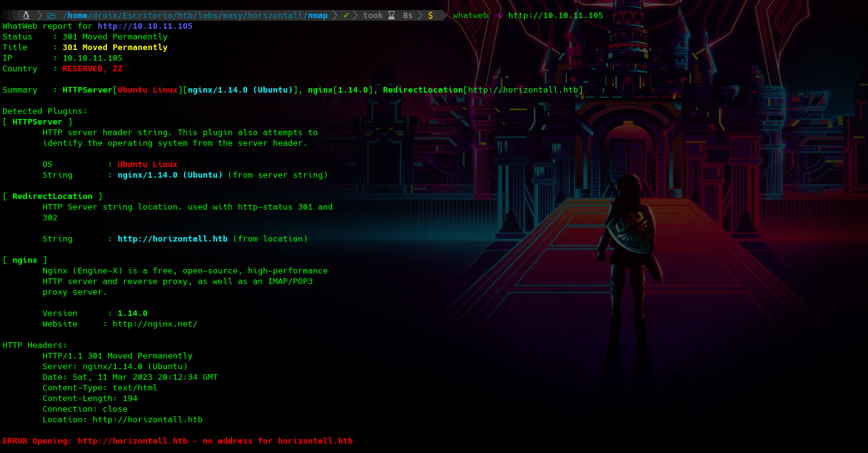
Task: Click the hourglass timer icon
Action: [391, 15]
